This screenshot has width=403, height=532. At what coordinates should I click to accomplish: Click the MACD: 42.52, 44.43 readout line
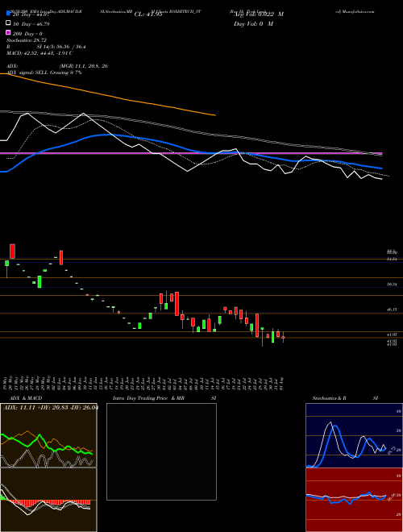(x=39, y=53)
